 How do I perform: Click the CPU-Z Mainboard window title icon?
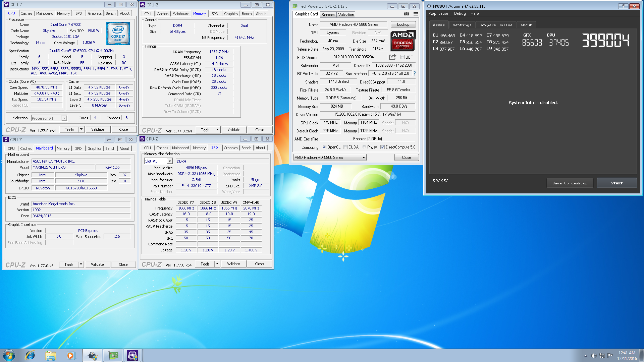click(6, 139)
